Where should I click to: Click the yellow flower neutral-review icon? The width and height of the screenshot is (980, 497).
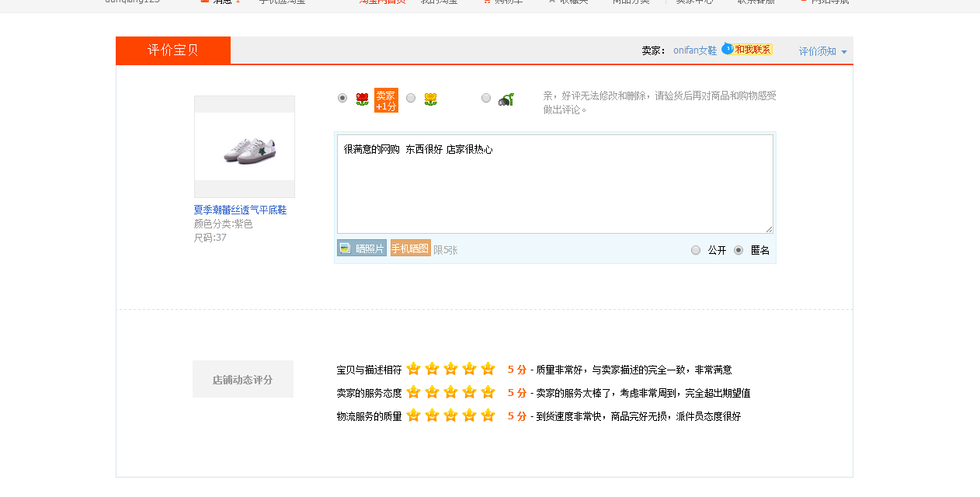point(430,99)
